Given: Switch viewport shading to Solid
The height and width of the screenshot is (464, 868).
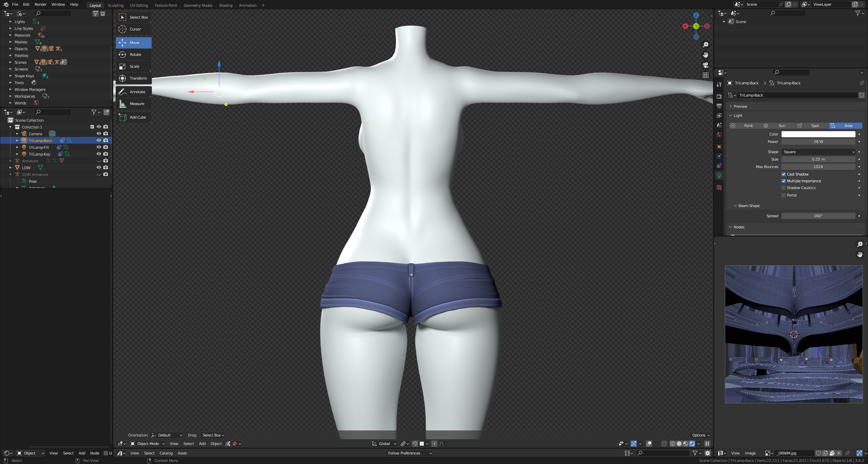Looking at the screenshot, I should (679, 444).
